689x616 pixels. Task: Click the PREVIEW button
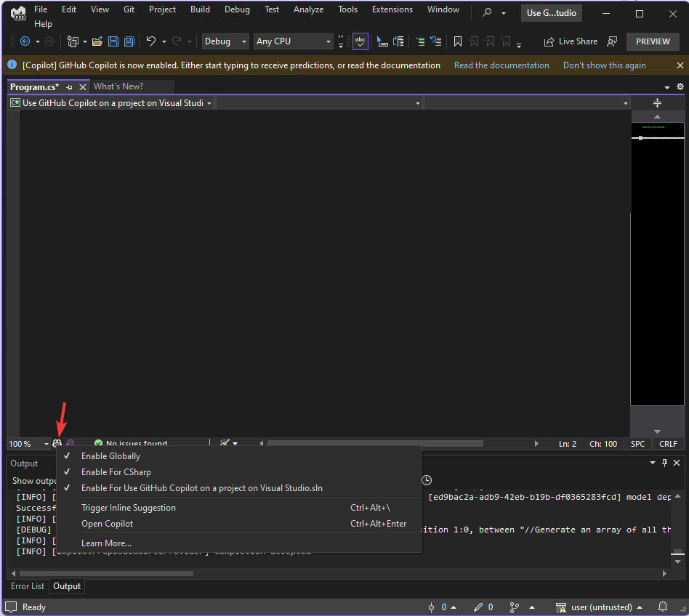click(652, 41)
